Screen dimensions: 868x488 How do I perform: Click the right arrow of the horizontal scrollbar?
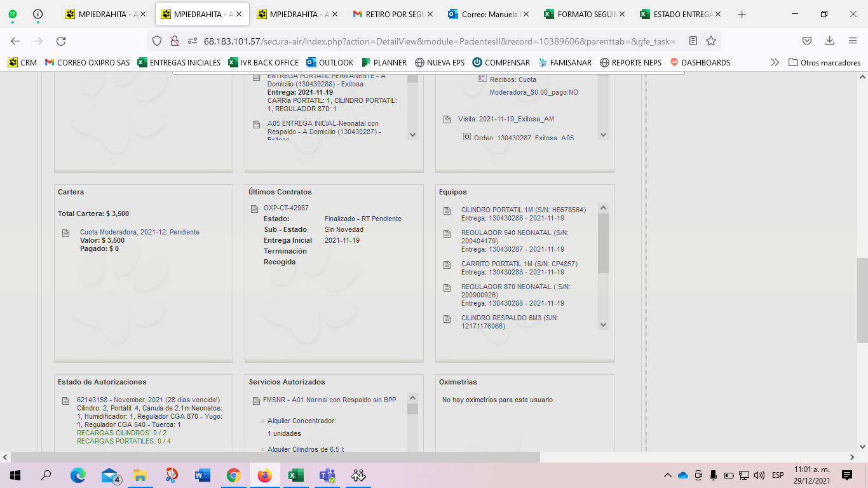point(851,457)
